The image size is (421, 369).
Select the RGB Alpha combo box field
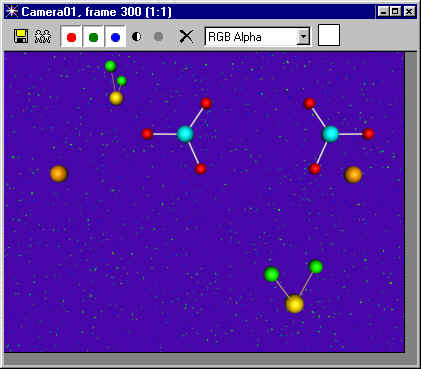257,36
